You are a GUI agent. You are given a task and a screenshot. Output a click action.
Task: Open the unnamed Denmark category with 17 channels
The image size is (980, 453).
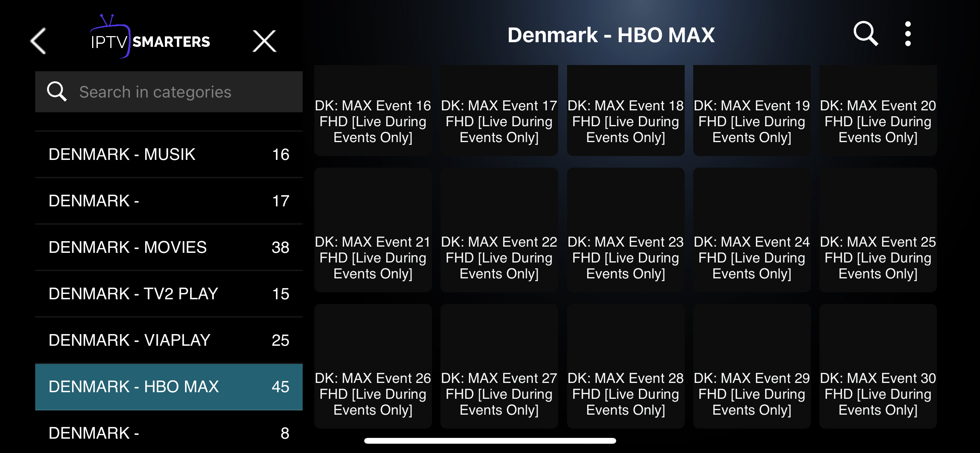tap(169, 201)
